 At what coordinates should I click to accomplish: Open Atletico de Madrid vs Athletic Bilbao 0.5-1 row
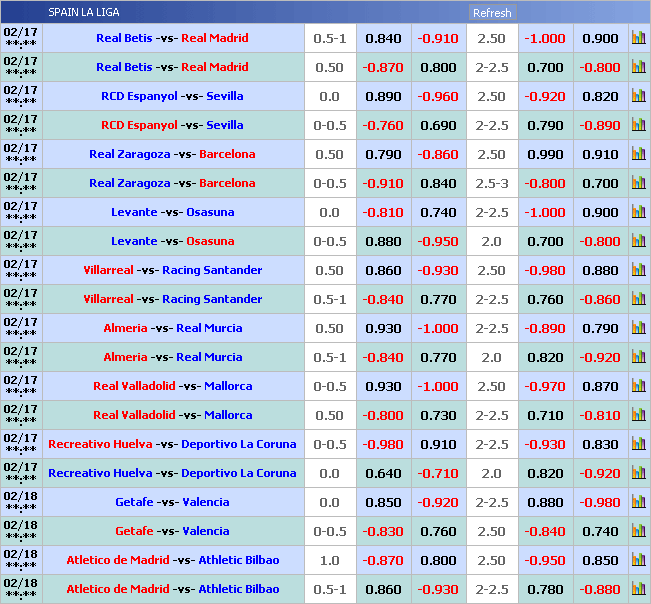pyautogui.click(x=172, y=590)
